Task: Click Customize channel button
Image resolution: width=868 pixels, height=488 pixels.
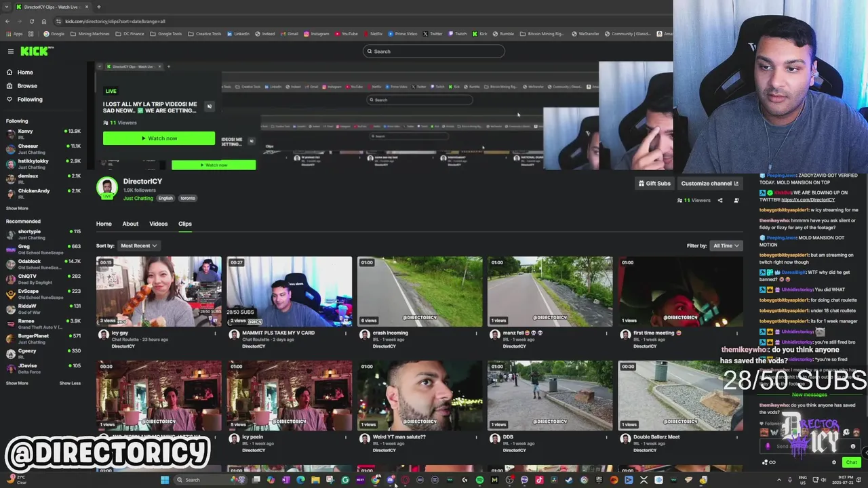Action: click(709, 183)
